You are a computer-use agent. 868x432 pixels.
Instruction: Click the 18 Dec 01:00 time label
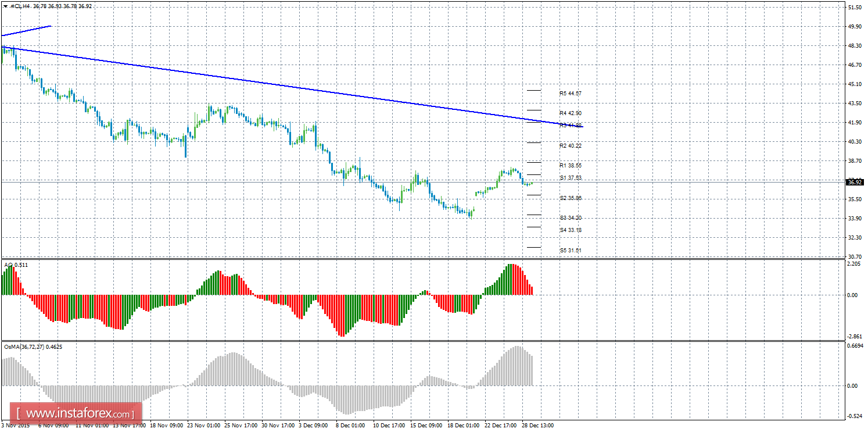point(464,426)
